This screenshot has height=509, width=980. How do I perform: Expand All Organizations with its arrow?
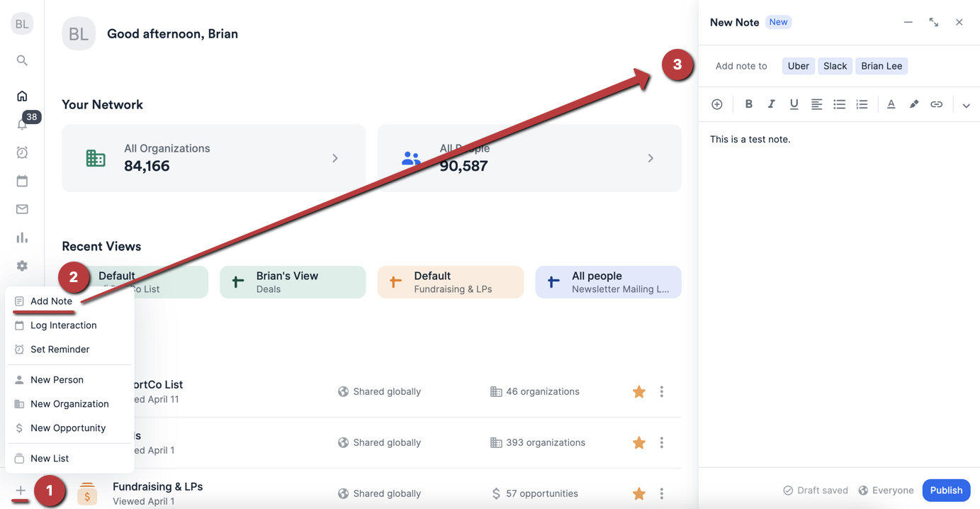pos(334,157)
